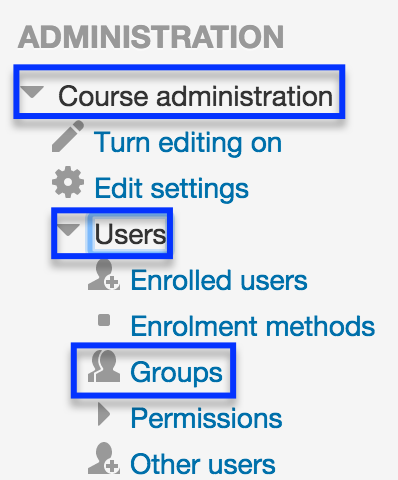Click the ADMINISTRATION block heading
398x480 pixels.
pyautogui.click(x=151, y=37)
